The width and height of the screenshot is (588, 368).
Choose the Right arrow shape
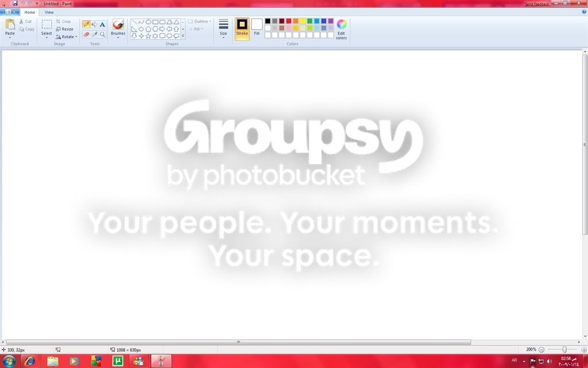tap(163, 29)
